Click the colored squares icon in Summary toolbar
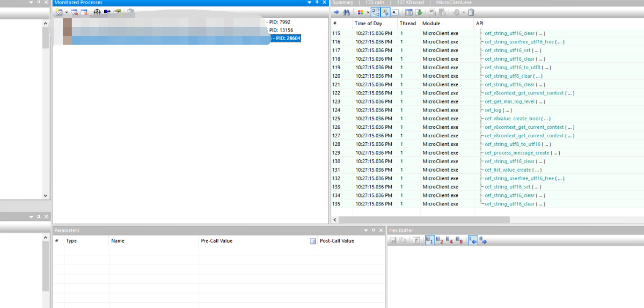Viewport: 644px width, 308px height. click(x=360, y=12)
